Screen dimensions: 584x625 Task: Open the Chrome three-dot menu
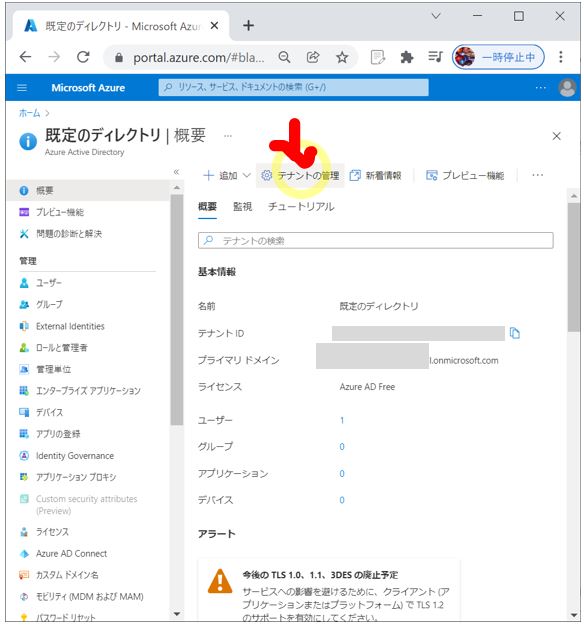(560, 57)
